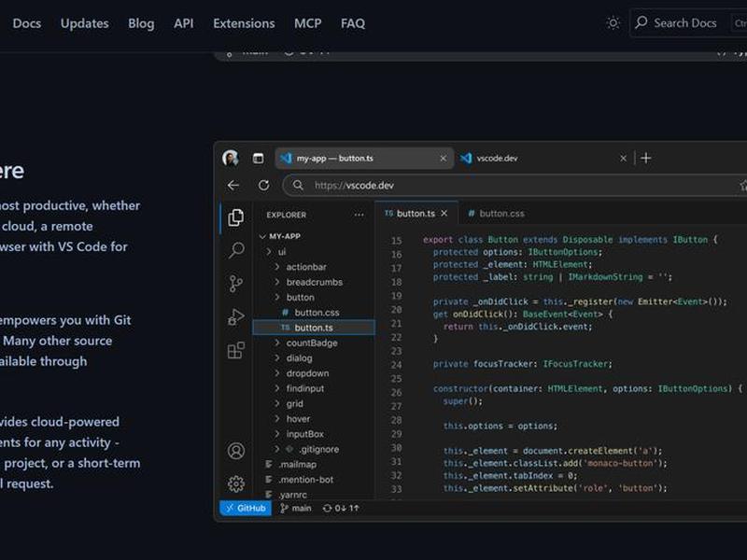The width and height of the screenshot is (747, 560).
Task: Open the Docs navigation link
Action: coord(27,23)
